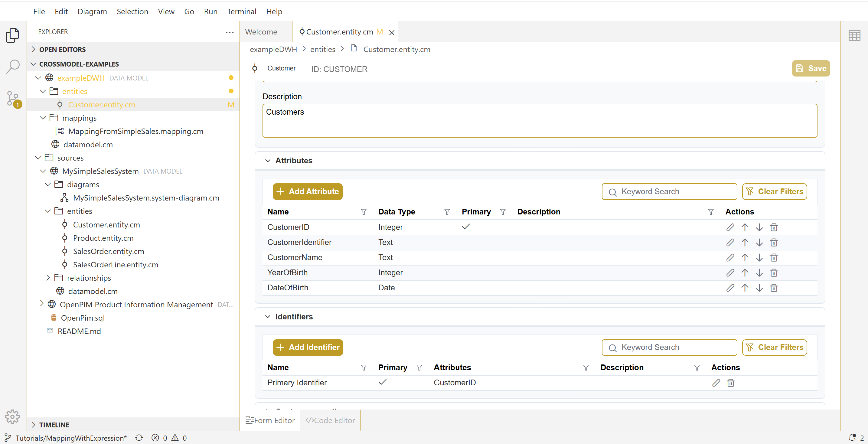Viewport: 868px width, 444px height.
Task: Move YearOfBirth attribute up with arrow
Action: tap(745, 273)
